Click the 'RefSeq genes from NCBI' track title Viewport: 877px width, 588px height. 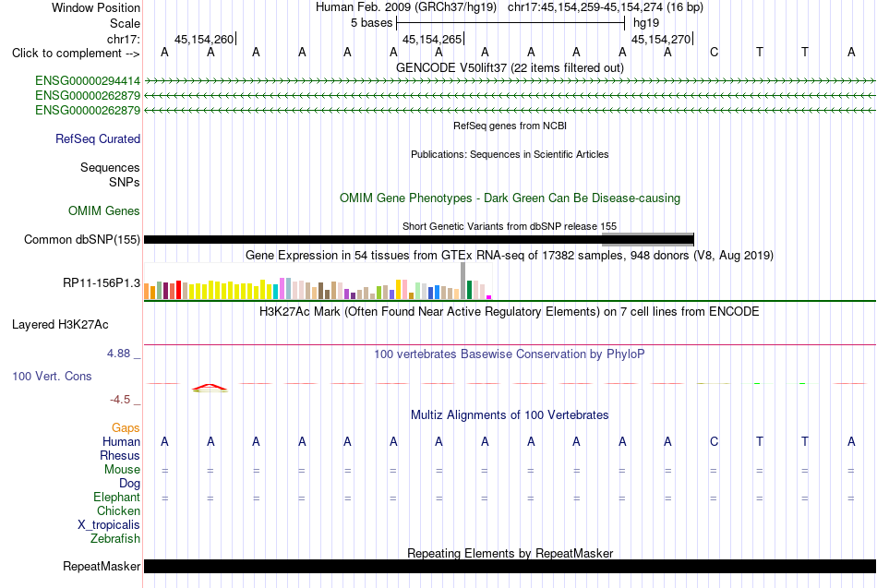[510, 126]
